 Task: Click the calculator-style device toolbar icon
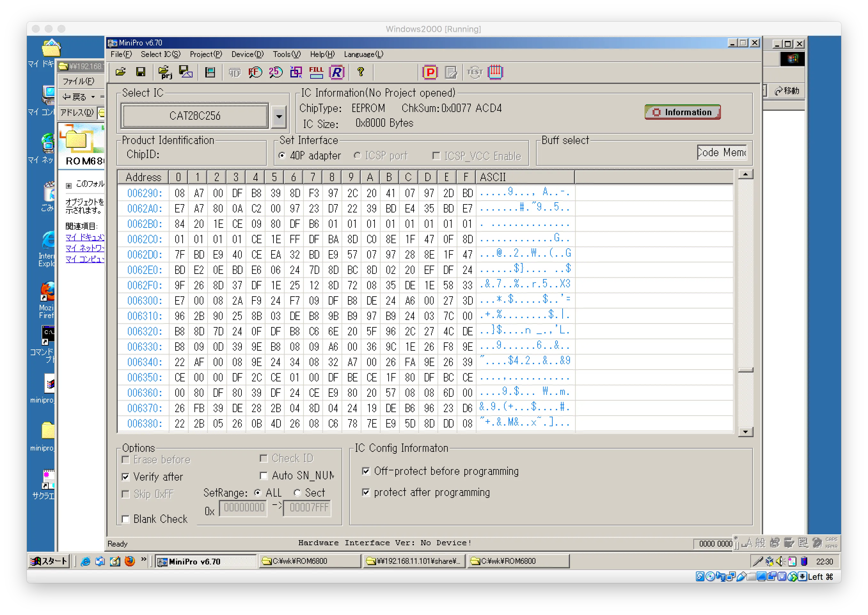(210, 72)
